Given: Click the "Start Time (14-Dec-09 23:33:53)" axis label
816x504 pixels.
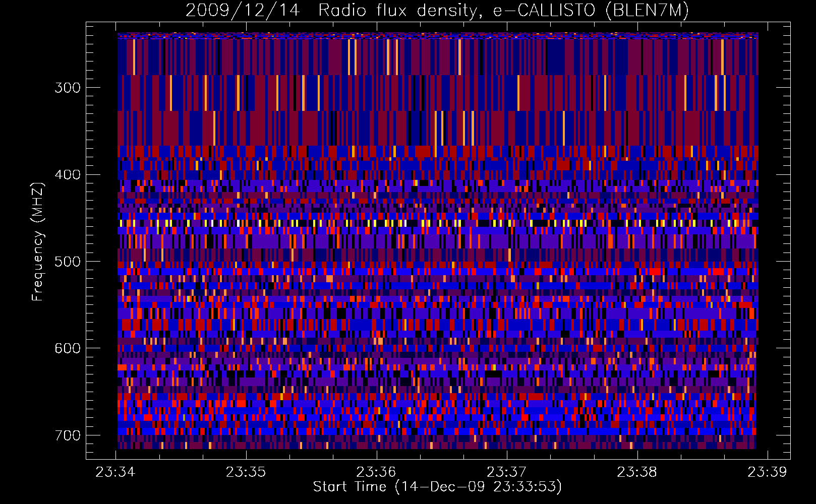Looking at the screenshot, I should 437,487.
